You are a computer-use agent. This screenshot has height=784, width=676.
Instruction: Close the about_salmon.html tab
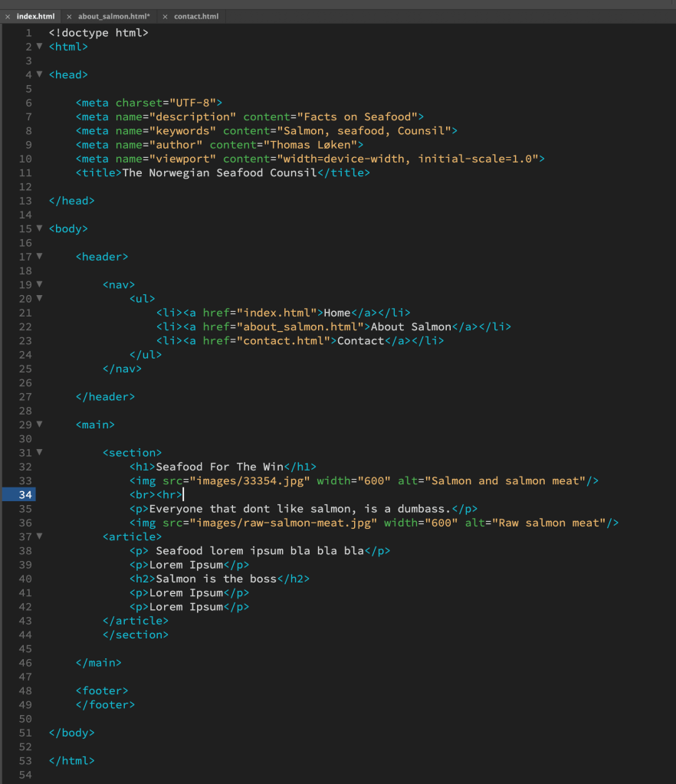[69, 16]
